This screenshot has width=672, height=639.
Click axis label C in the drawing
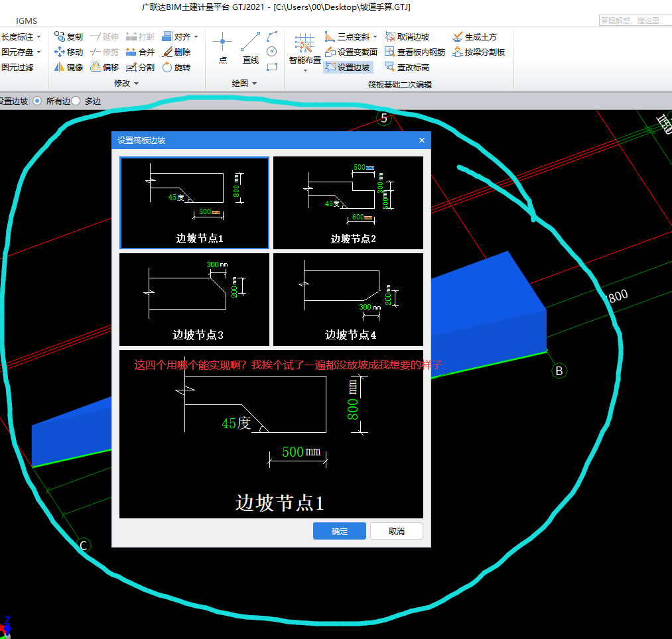(x=84, y=546)
